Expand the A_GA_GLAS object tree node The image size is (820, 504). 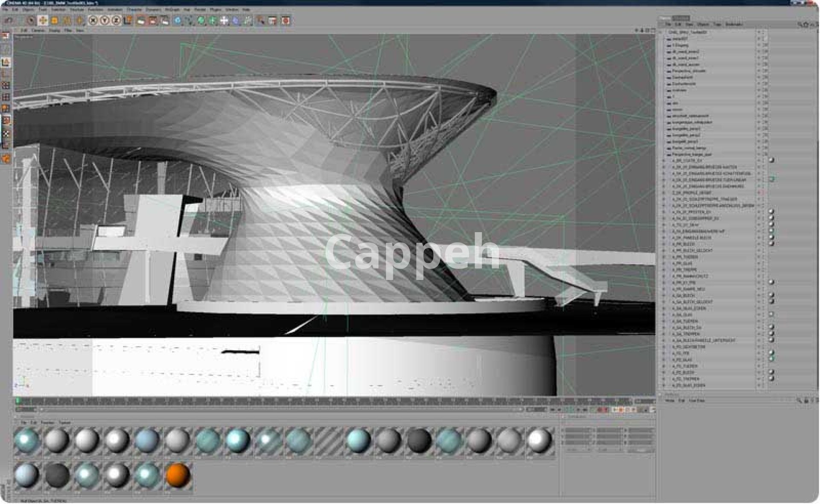[x=664, y=315]
